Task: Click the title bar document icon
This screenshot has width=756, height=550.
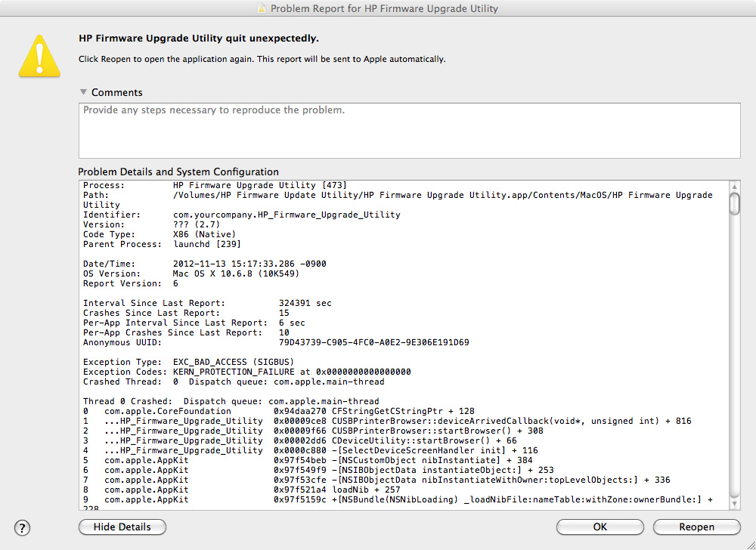Action: pos(262,8)
